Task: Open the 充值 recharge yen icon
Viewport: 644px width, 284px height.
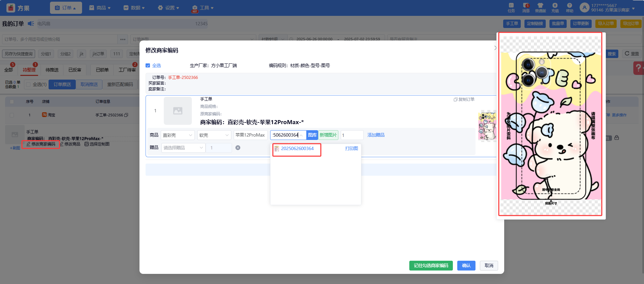Action: [555, 7]
